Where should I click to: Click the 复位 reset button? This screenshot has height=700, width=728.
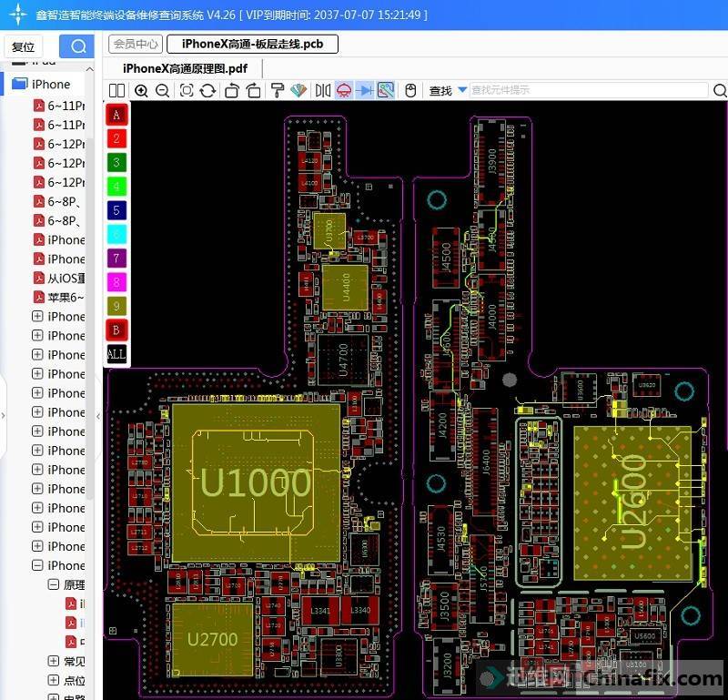(24, 47)
